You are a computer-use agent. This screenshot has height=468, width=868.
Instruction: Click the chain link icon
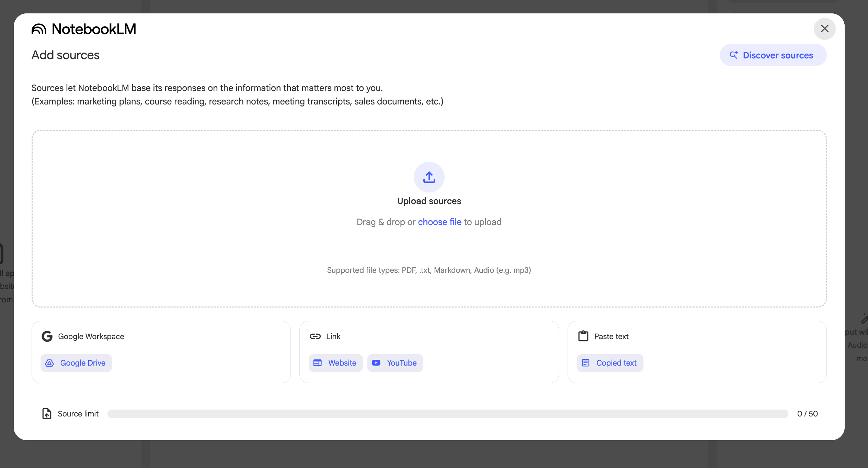315,336
